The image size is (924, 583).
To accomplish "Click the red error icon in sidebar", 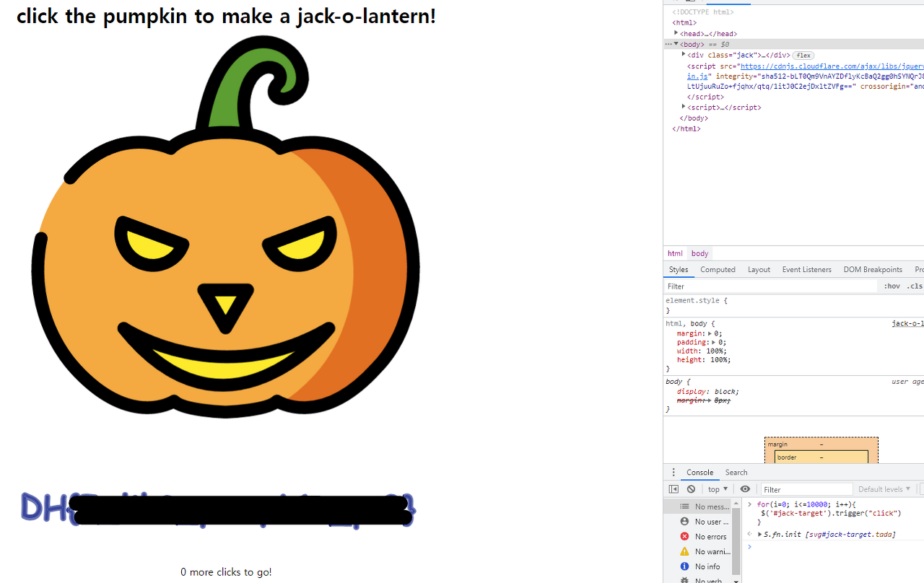I will [684, 536].
